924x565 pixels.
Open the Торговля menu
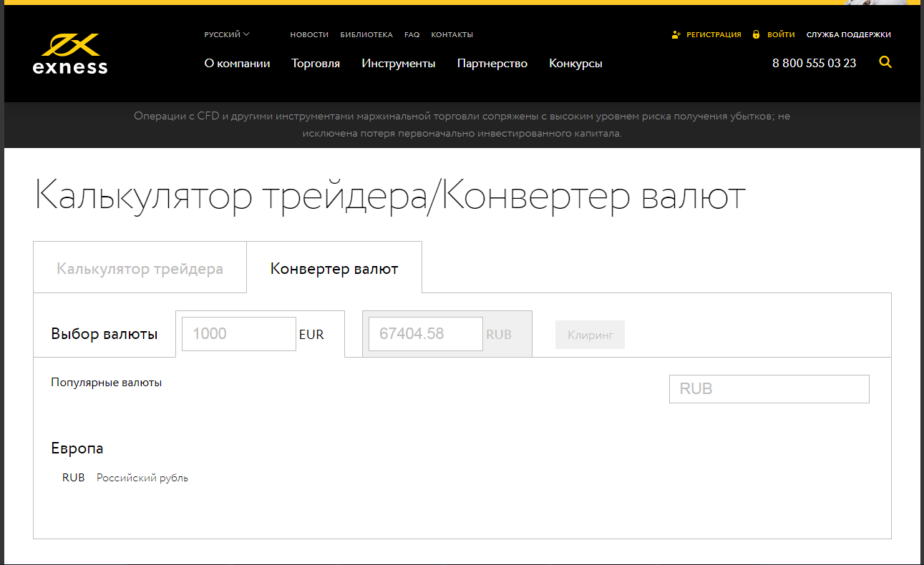point(316,64)
